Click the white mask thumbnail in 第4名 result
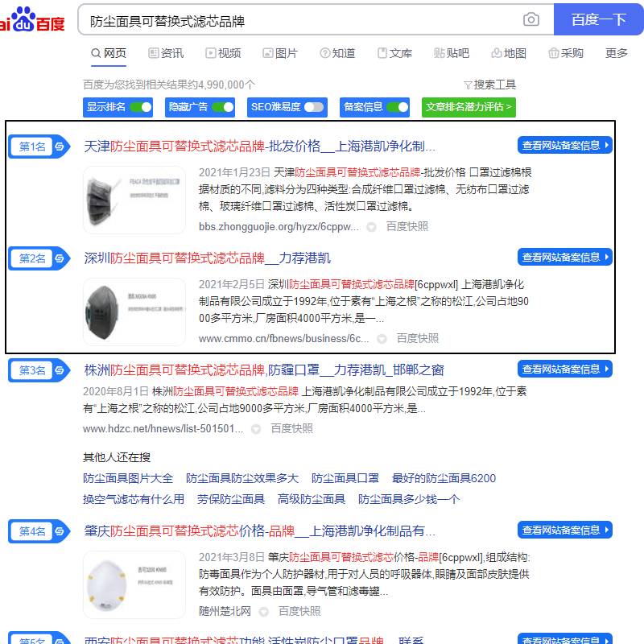This screenshot has height=644, width=644. point(134,585)
